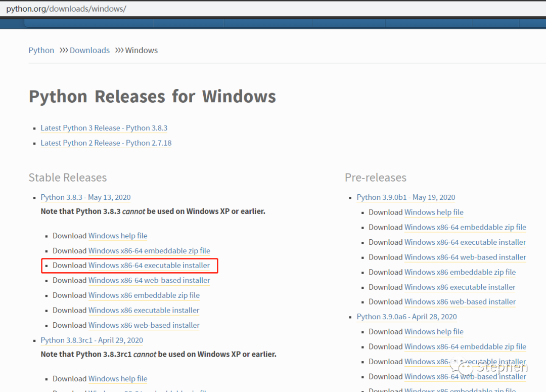Download Python 3.8.3 x86-64 executable installer
This screenshot has width=546, height=392.
click(x=149, y=266)
